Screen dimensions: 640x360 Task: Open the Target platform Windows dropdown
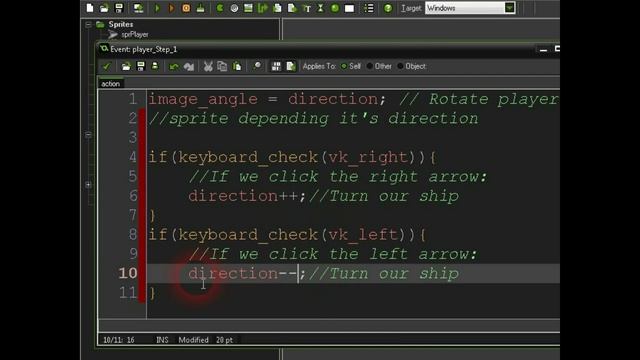pyautogui.click(x=469, y=8)
